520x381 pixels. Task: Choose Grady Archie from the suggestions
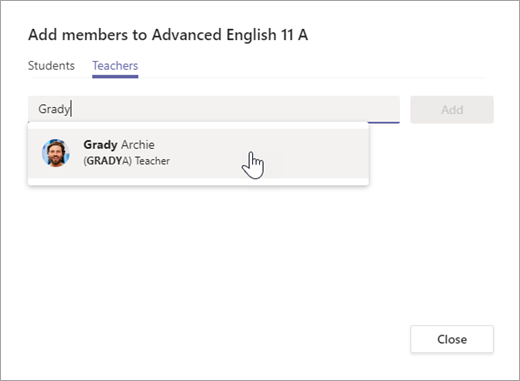(x=198, y=153)
